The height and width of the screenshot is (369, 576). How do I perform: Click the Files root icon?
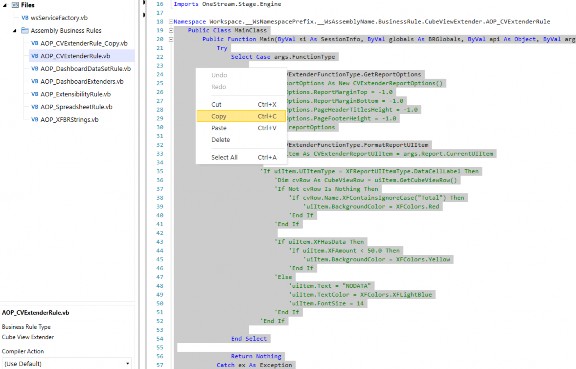tap(15, 5)
